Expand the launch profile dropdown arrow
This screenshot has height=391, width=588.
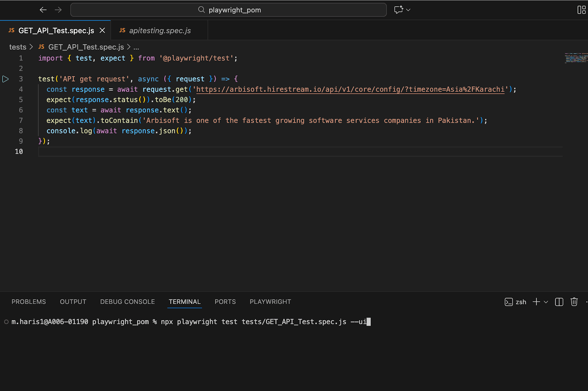click(546, 302)
